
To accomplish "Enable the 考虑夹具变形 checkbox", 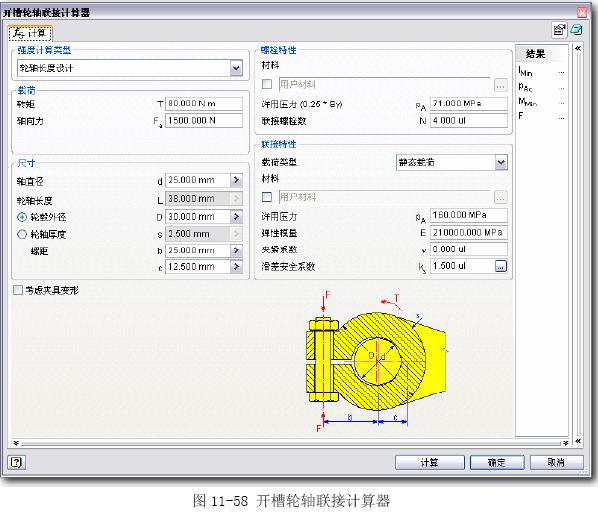I will [x=18, y=290].
